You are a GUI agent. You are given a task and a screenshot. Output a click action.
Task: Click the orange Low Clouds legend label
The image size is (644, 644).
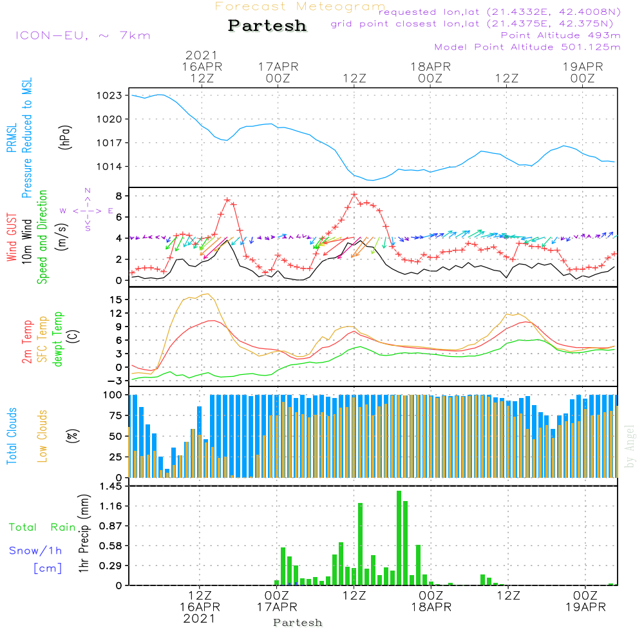click(43, 435)
